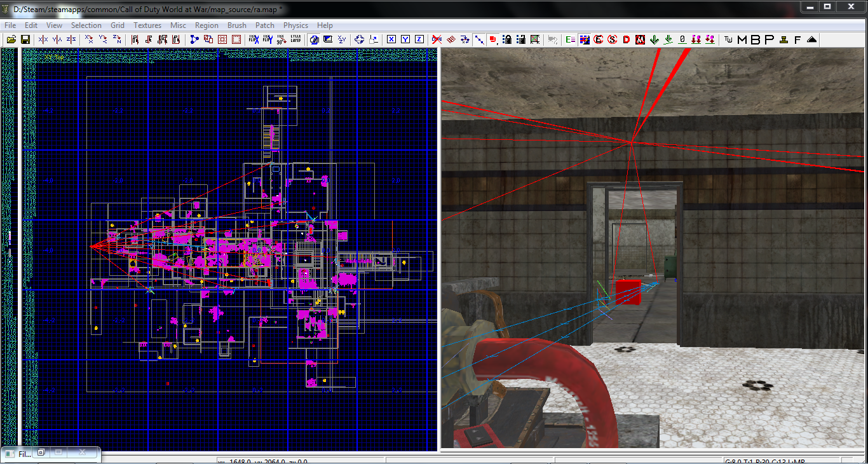Image resolution: width=868 pixels, height=464 pixels.
Task: Switch 2D view to Y axis
Action: pyautogui.click(x=405, y=39)
